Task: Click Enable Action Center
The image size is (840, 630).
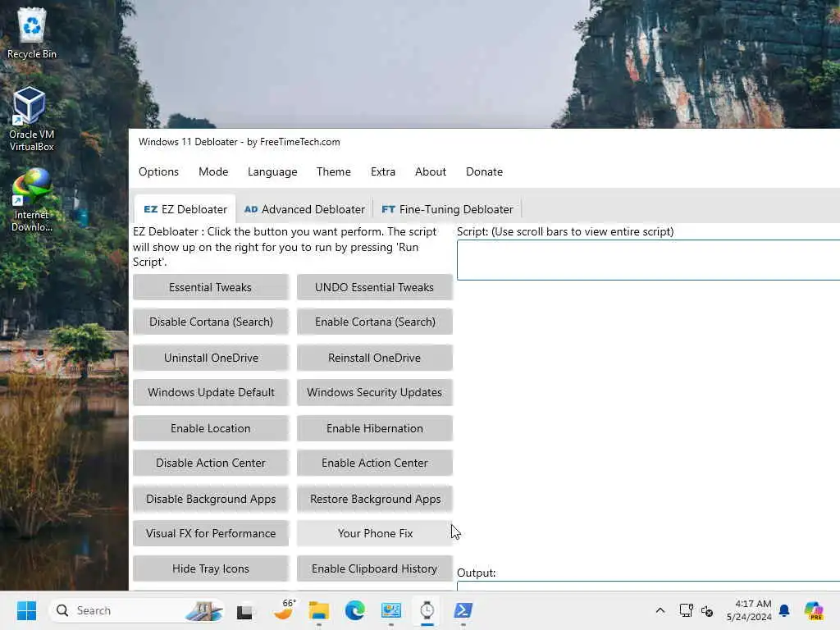Action: [x=374, y=463]
